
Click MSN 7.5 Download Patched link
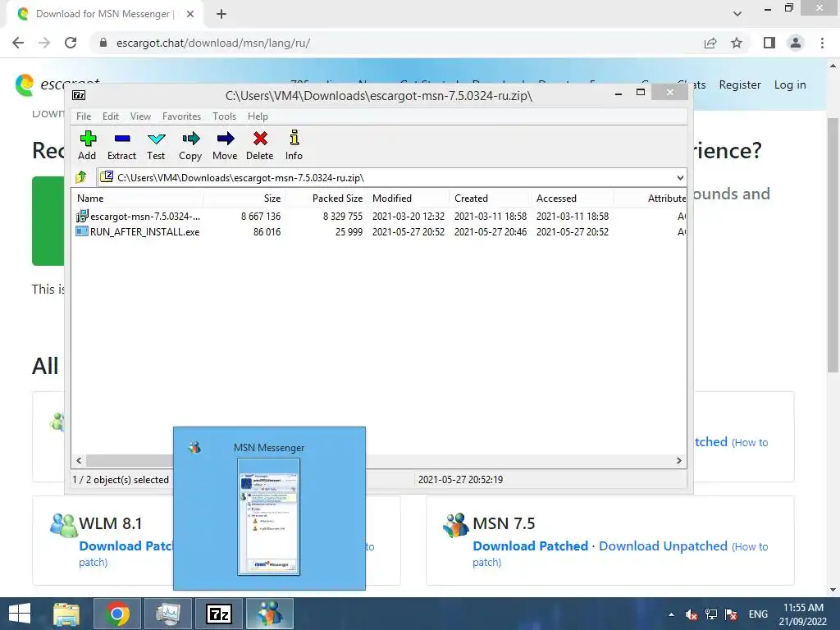click(x=531, y=546)
